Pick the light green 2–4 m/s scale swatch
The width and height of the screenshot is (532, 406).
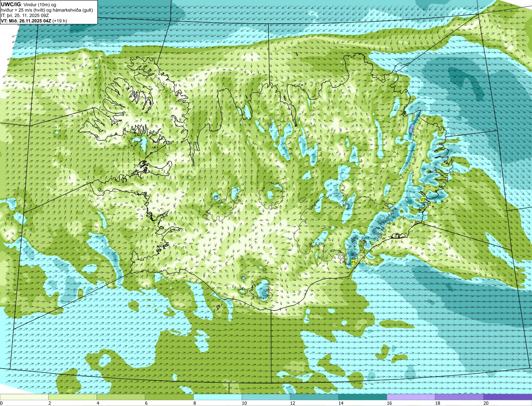pos(72,397)
